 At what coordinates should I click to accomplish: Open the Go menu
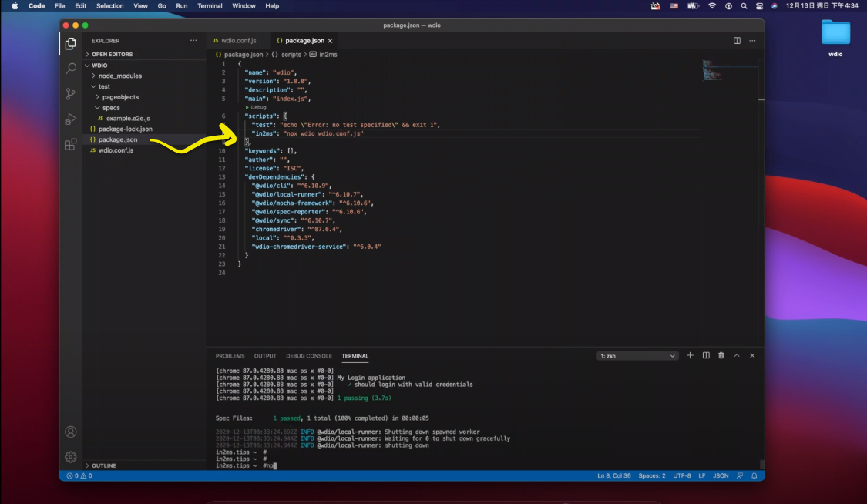tap(162, 6)
